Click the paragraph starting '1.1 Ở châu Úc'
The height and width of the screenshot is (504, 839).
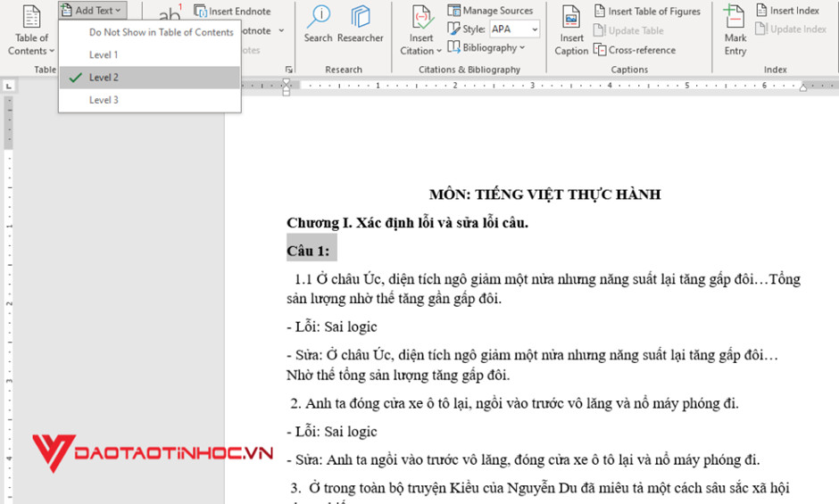(x=544, y=289)
